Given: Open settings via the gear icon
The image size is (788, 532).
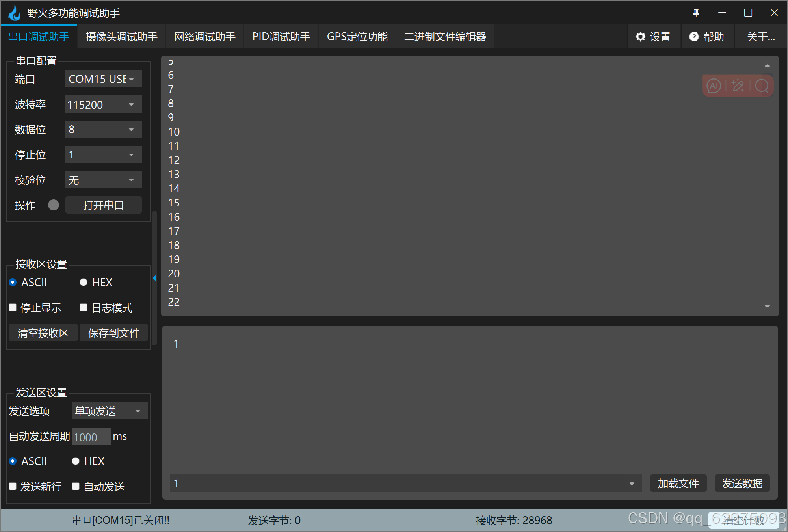Looking at the screenshot, I should tap(641, 37).
